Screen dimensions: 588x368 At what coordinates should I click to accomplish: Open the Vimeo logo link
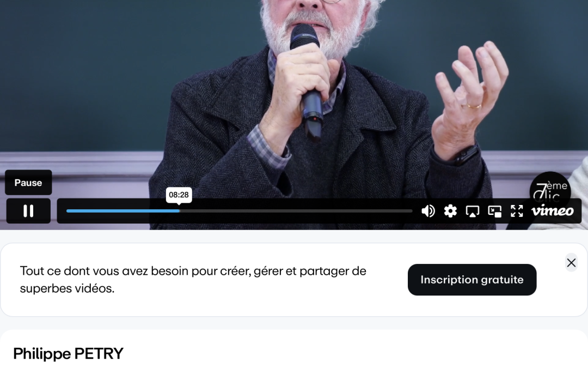(x=553, y=210)
